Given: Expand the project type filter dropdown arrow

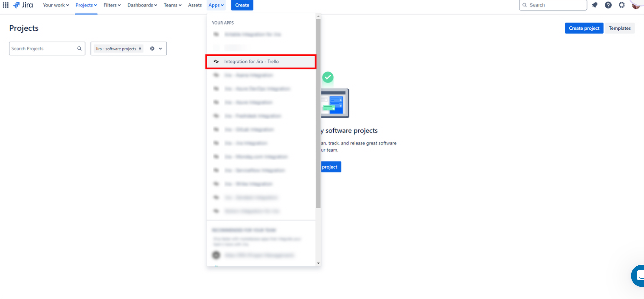Looking at the screenshot, I should (x=160, y=48).
